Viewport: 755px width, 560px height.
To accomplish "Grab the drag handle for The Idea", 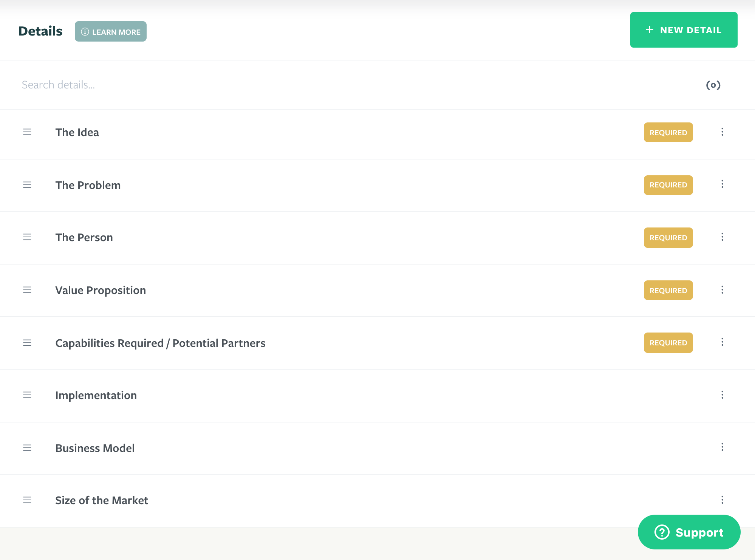I will [27, 132].
